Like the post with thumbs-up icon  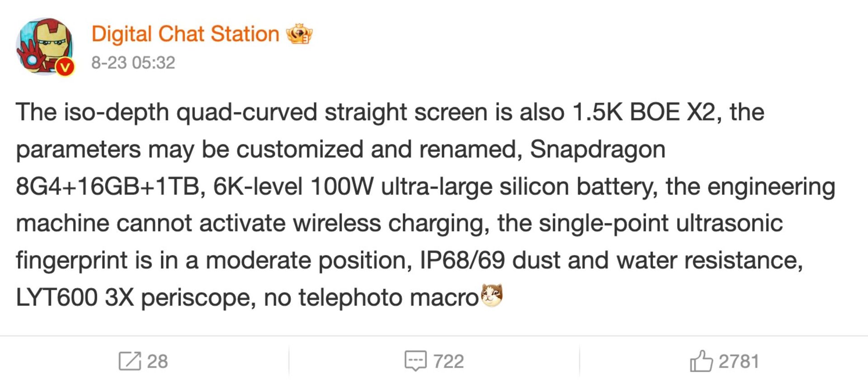[x=701, y=360]
